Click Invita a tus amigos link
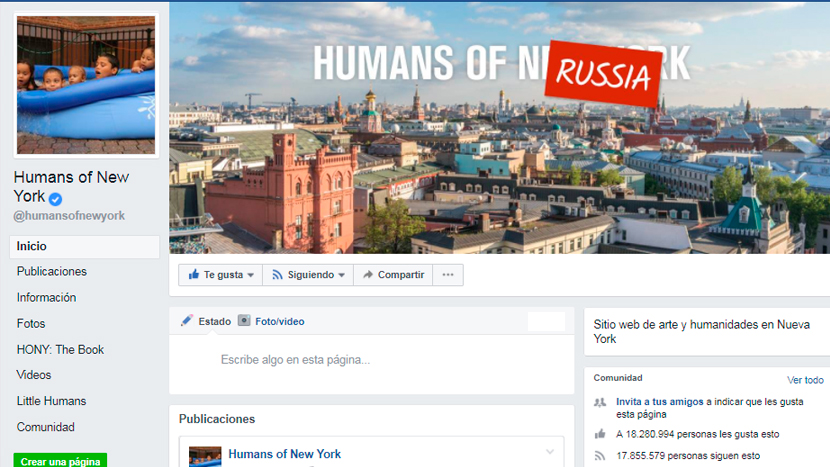 pos(660,402)
